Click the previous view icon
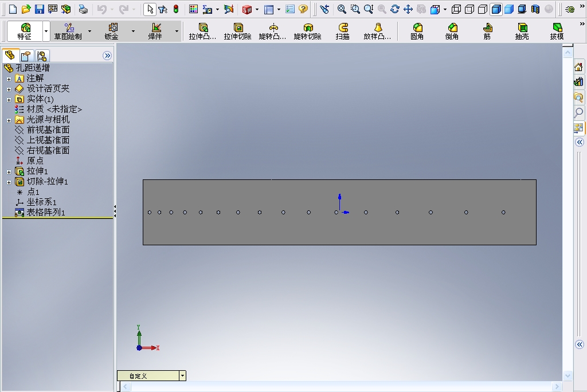 [324, 9]
